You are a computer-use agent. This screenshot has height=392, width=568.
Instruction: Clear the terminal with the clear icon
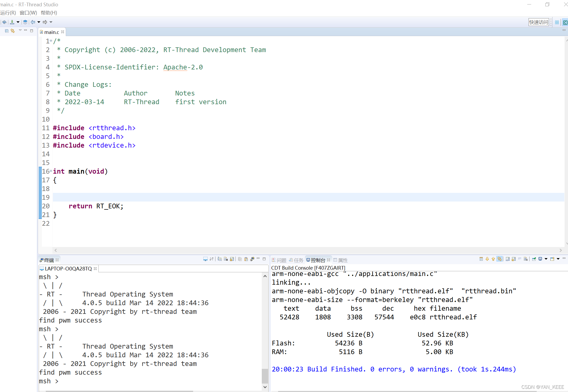[x=226, y=259]
